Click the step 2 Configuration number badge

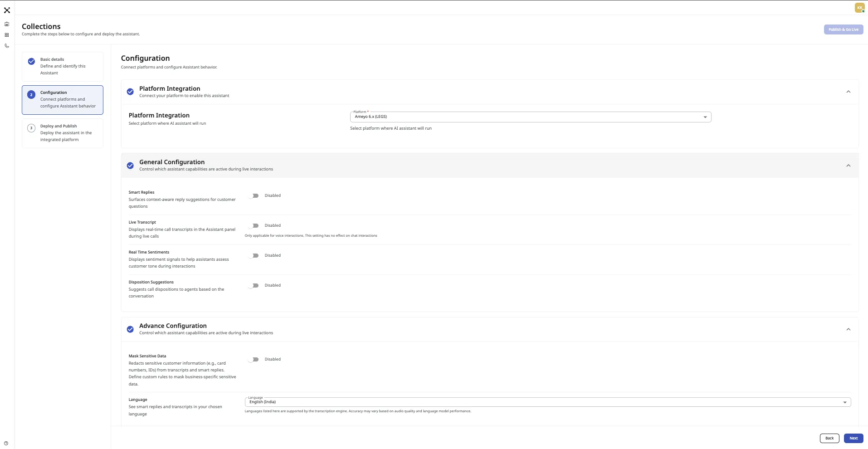(31, 95)
